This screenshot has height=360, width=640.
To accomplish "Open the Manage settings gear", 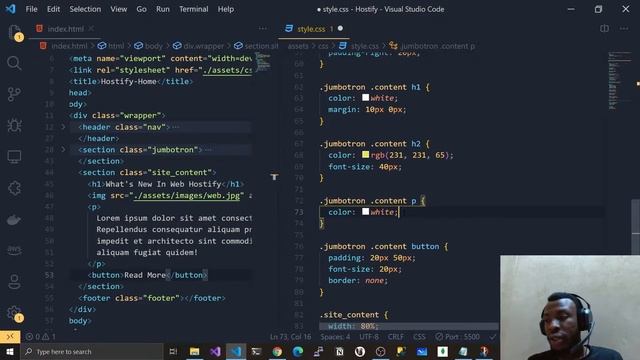I will coord(14,313).
